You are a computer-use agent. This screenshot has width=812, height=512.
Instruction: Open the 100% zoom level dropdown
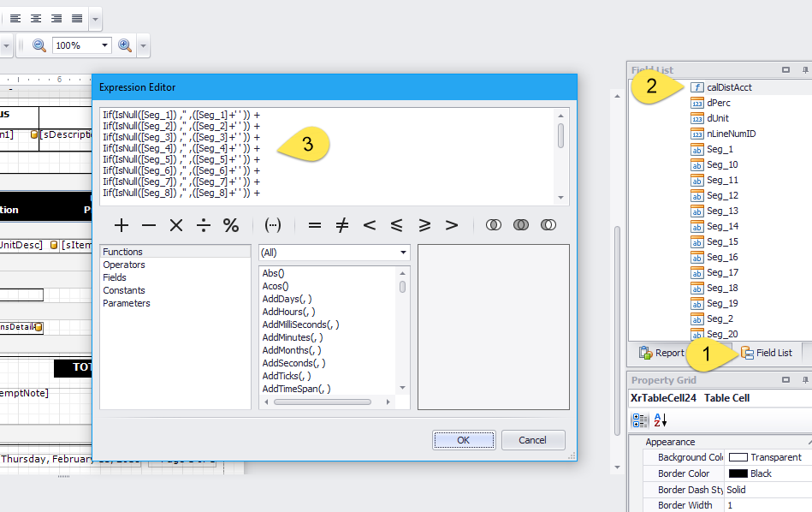coord(105,45)
